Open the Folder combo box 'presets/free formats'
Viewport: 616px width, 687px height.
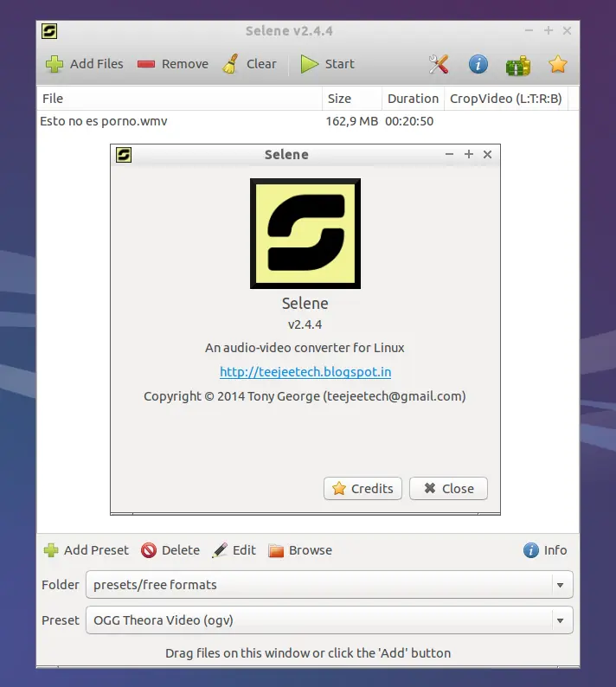(330, 585)
